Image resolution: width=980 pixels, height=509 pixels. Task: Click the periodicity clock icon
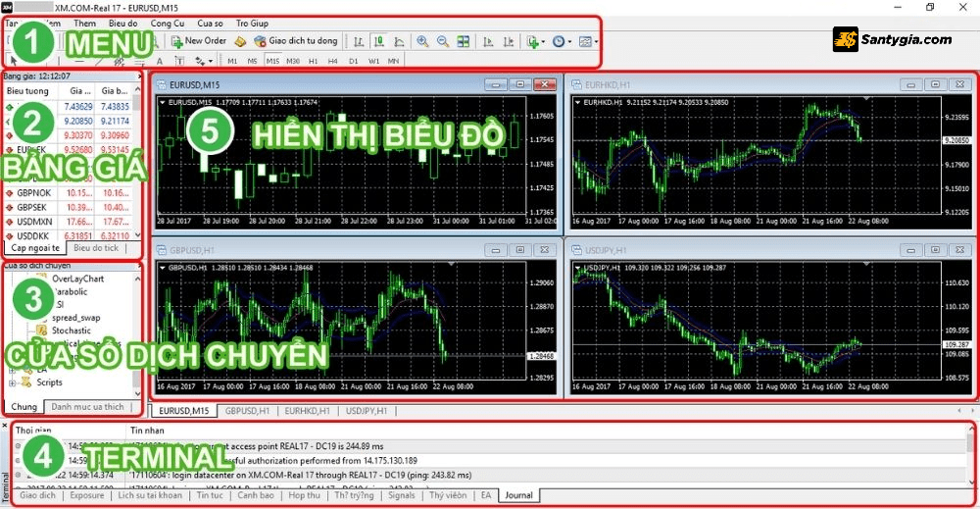coord(559,42)
